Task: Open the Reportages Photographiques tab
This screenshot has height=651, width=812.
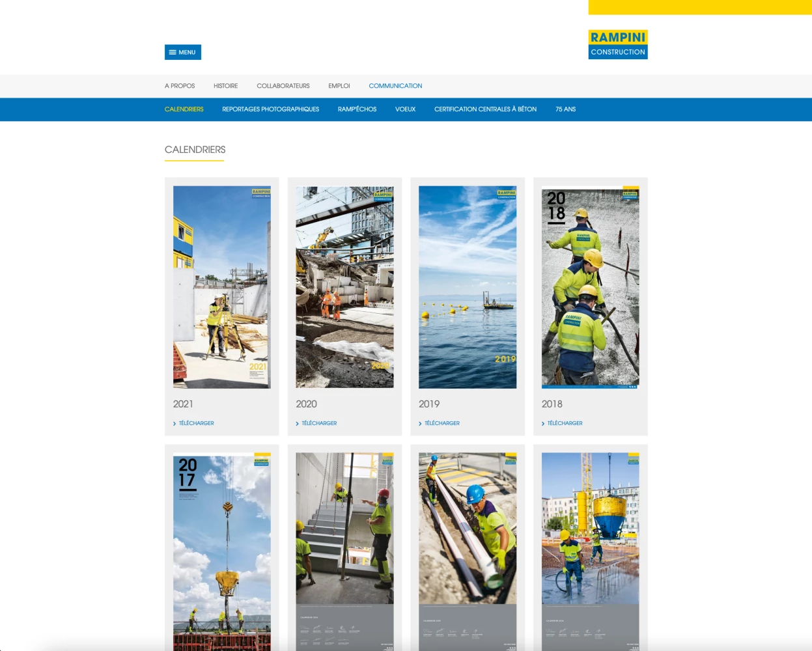Action: 270,109
